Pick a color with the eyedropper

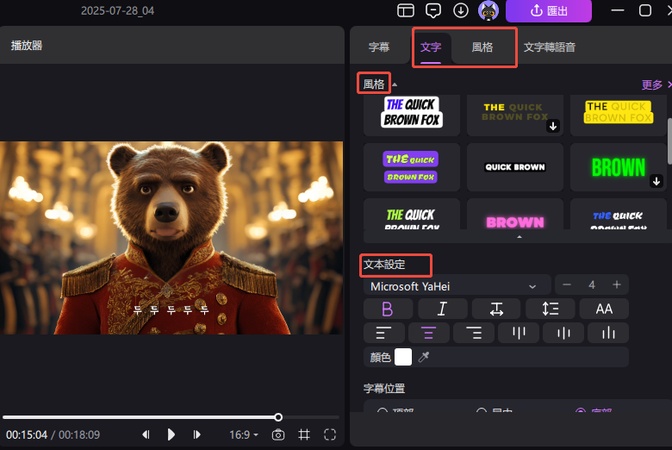[x=424, y=357]
